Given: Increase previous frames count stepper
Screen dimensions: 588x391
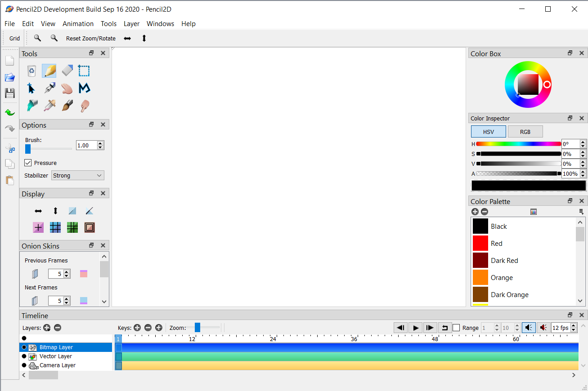Looking at the screenshot, I should [67, 271].
